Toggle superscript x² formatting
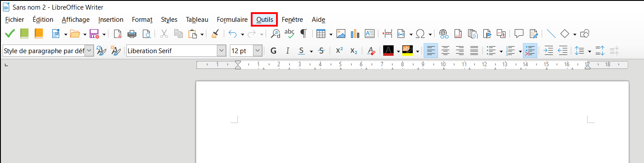This screenshot has width=644, height=163. pos(339,51)
